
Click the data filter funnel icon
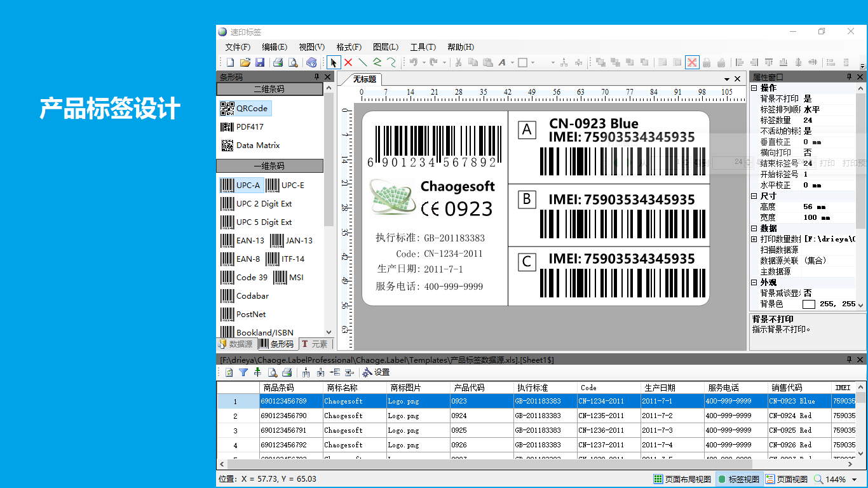click(243, 372)
